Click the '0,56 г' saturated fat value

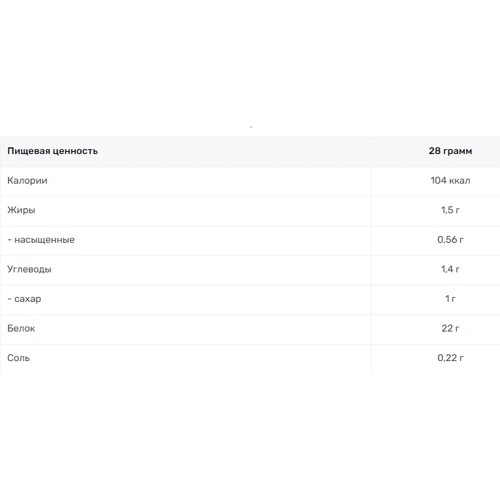coord(450,240)
